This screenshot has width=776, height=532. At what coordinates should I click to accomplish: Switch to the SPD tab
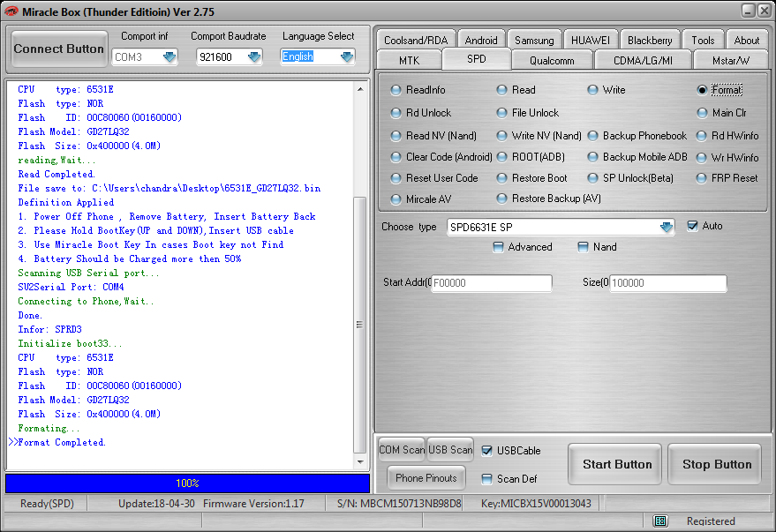coord(477,59)
